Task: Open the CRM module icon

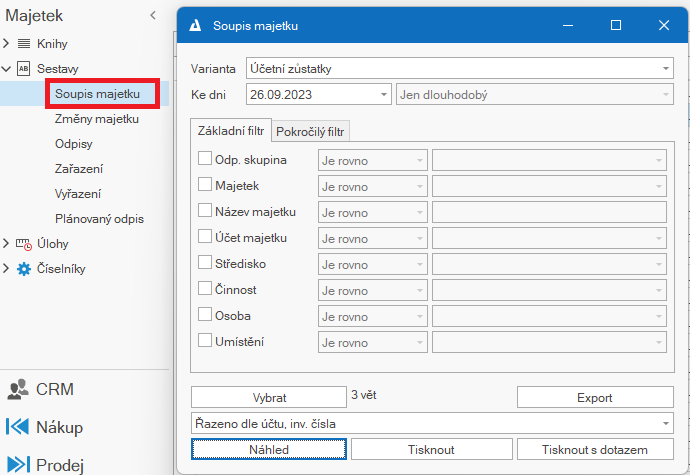Action: pyautogui.click(x=18, y=390)
